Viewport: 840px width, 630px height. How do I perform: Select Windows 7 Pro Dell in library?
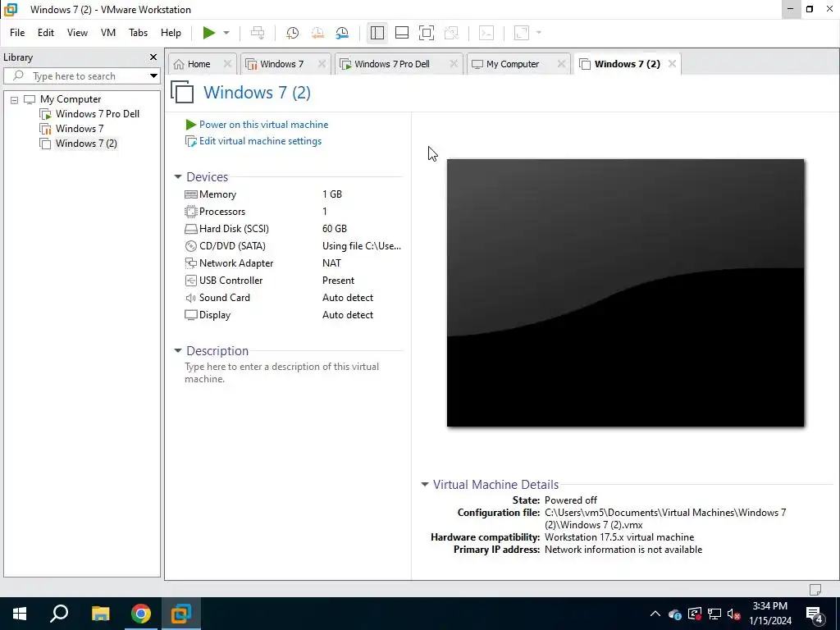tap(97, 113)
